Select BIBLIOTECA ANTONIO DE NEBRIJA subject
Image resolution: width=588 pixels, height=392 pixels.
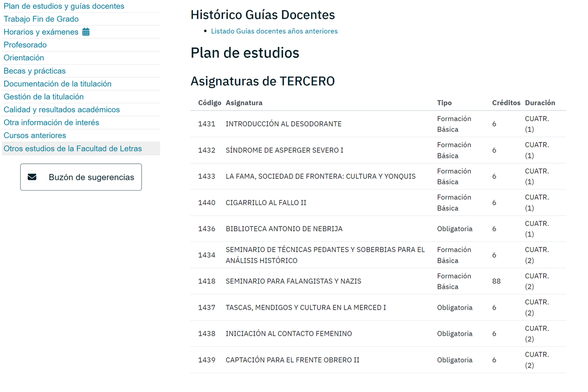point(284,229)
